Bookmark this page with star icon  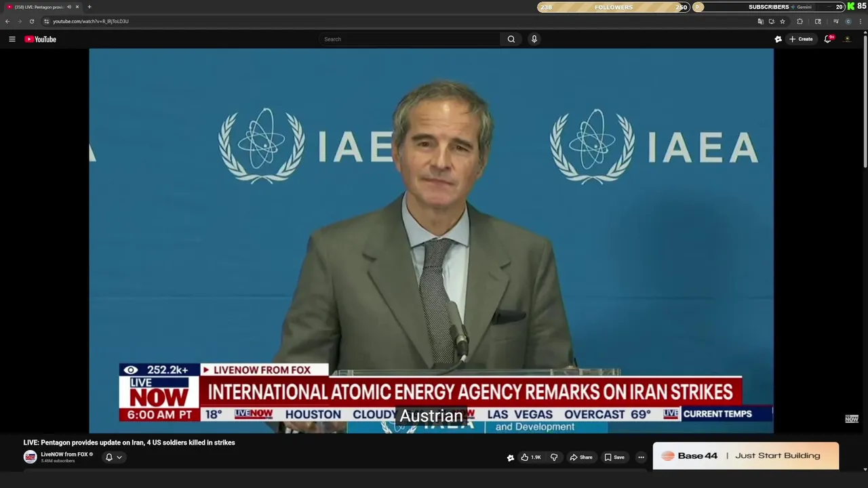[x=783, y=21]
